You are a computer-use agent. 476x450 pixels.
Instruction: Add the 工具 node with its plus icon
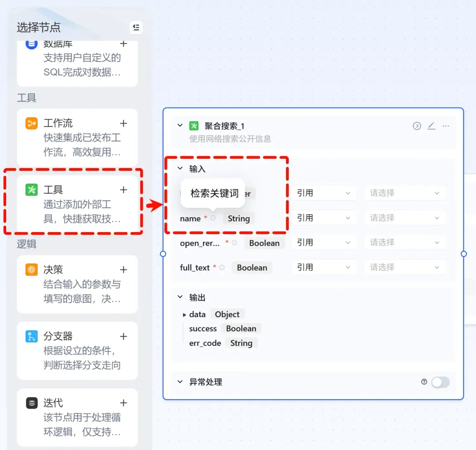coord(123,190)
